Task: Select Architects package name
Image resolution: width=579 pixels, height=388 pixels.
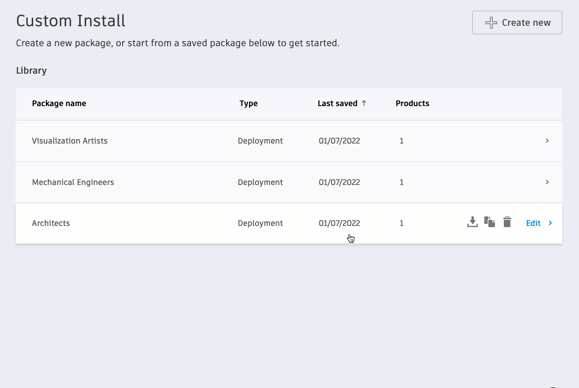Action: point(51,223)
